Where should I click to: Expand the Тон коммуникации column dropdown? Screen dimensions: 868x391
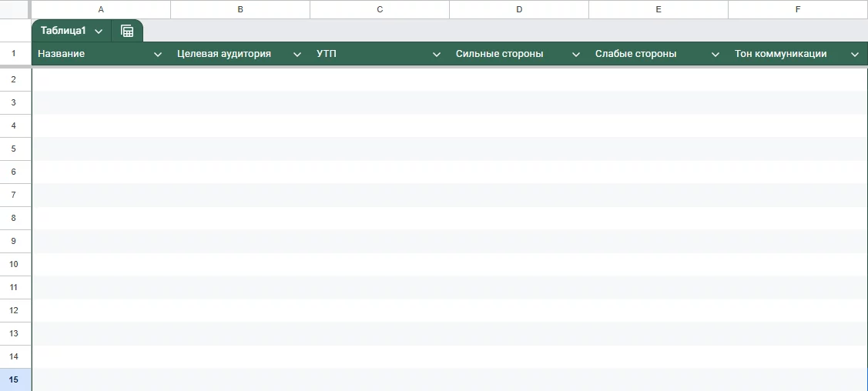[855, 55]
